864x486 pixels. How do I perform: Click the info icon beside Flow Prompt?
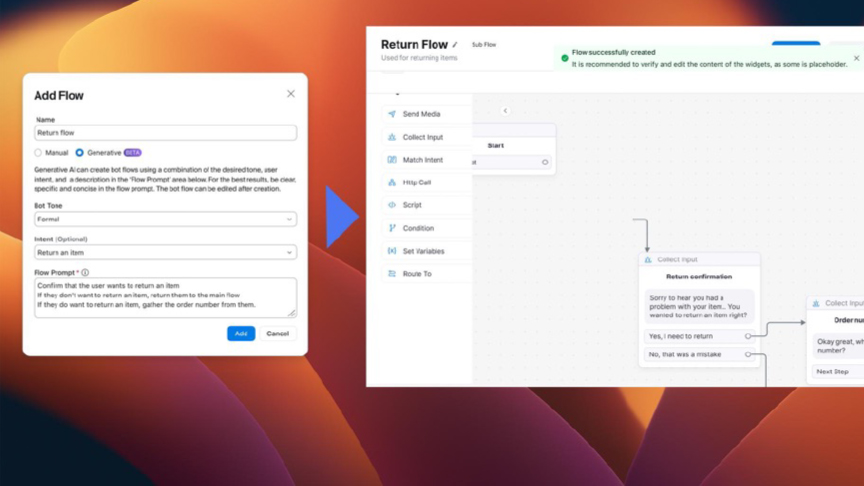point(85,272)
